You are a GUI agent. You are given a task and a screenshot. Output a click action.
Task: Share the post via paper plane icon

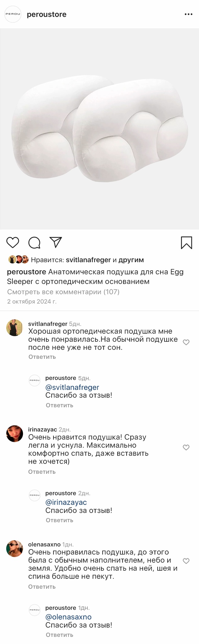point(56,242)
